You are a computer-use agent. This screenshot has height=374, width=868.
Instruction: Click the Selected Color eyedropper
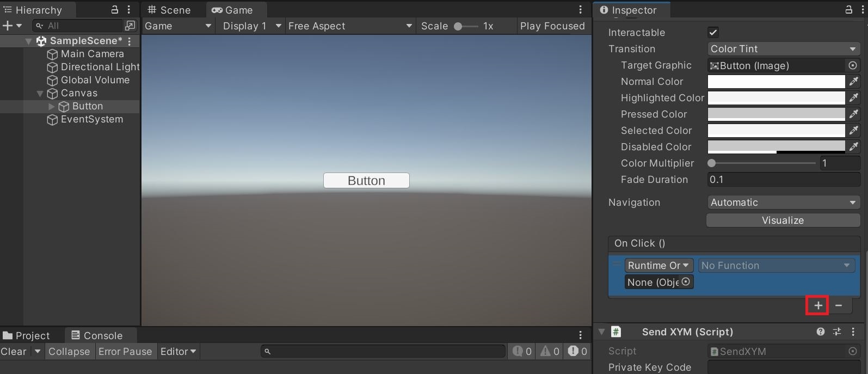coord(854,131)
